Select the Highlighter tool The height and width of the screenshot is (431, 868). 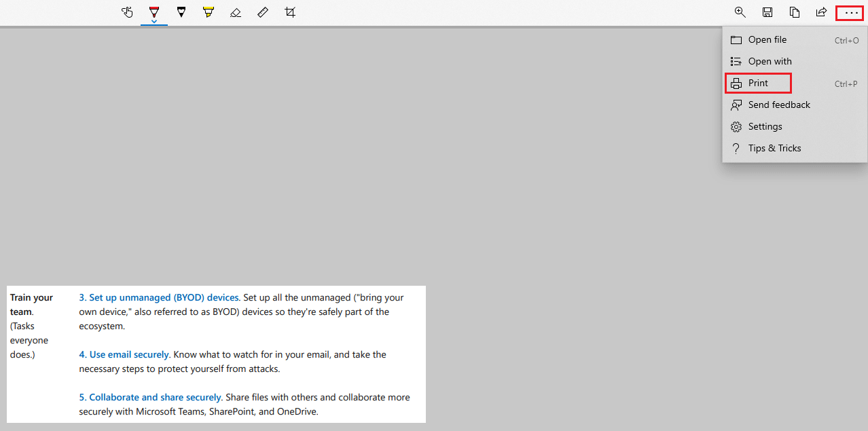(209, 12)
